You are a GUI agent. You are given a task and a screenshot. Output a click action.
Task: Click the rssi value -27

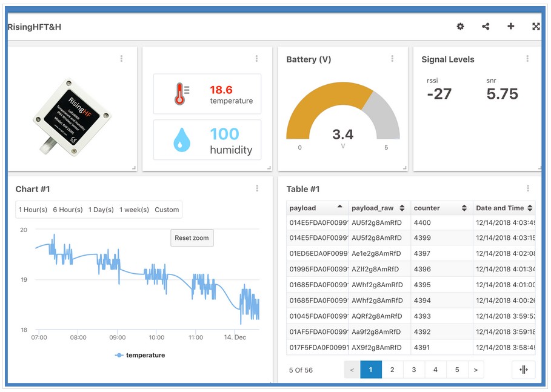point(439,94)
